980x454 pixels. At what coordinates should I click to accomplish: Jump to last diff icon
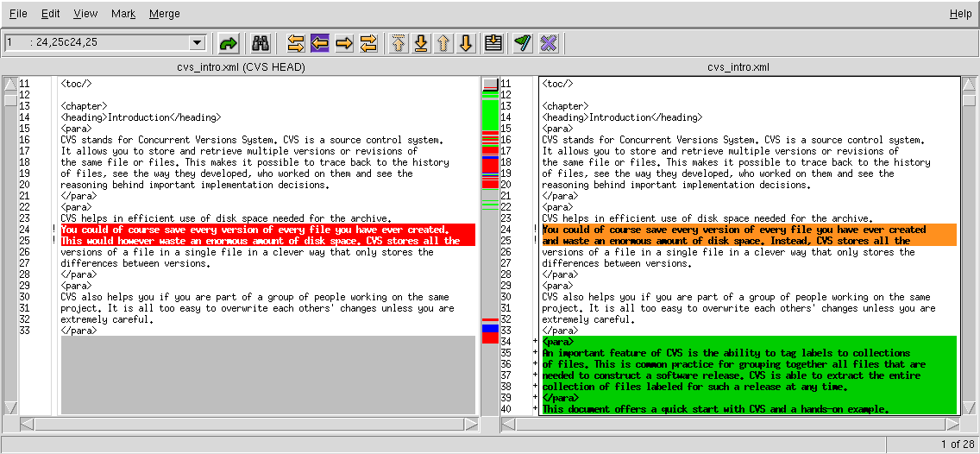421,43
